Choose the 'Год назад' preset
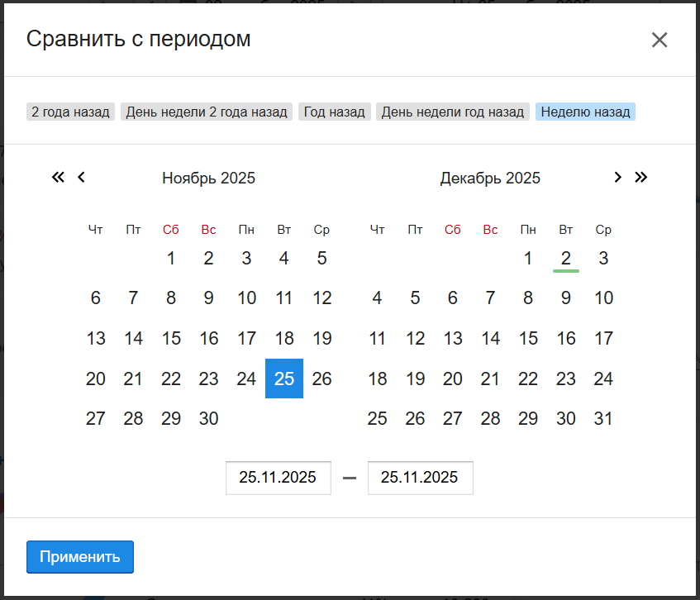 coord(334,112)
